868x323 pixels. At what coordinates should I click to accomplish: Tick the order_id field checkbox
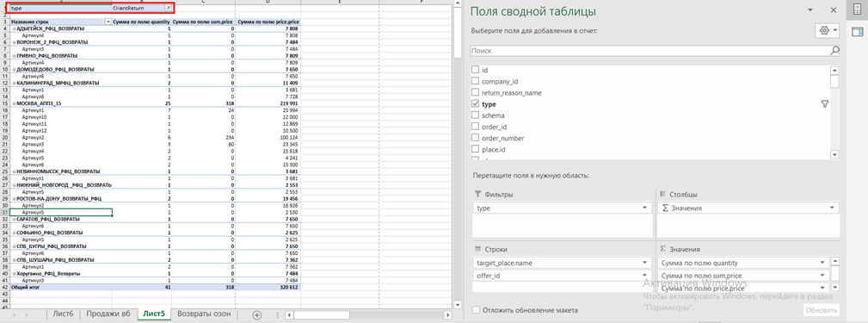[475, 127]
